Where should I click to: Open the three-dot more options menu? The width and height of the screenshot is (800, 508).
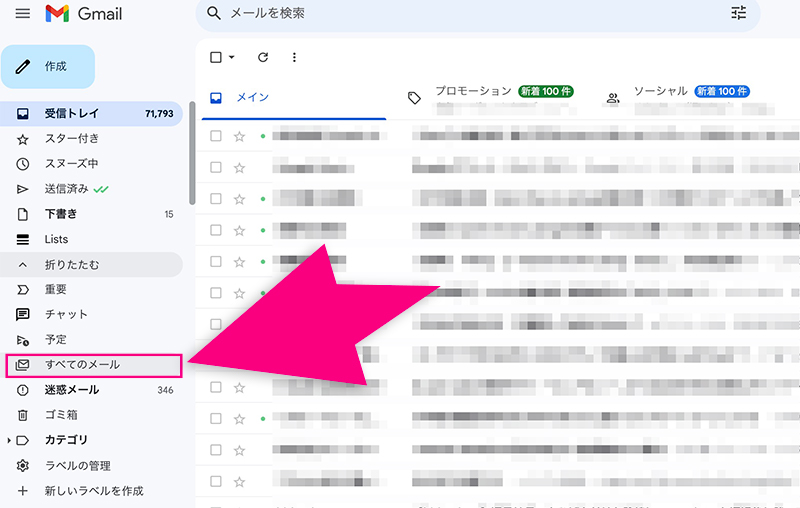click(x=294, y=58)
